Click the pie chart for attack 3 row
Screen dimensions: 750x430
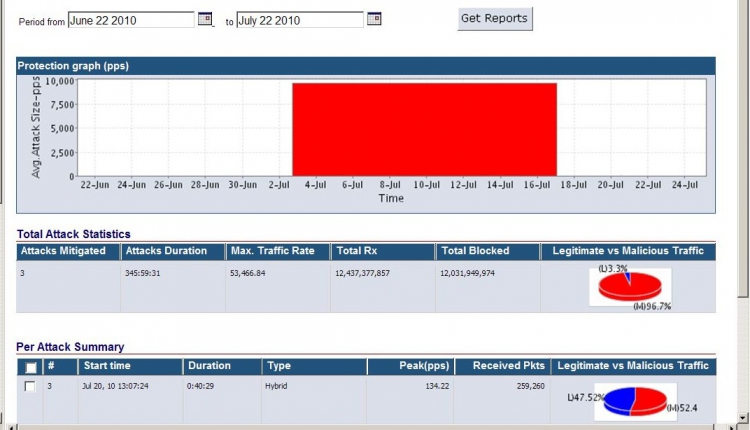pyautogui.click(x=635, y=401)
